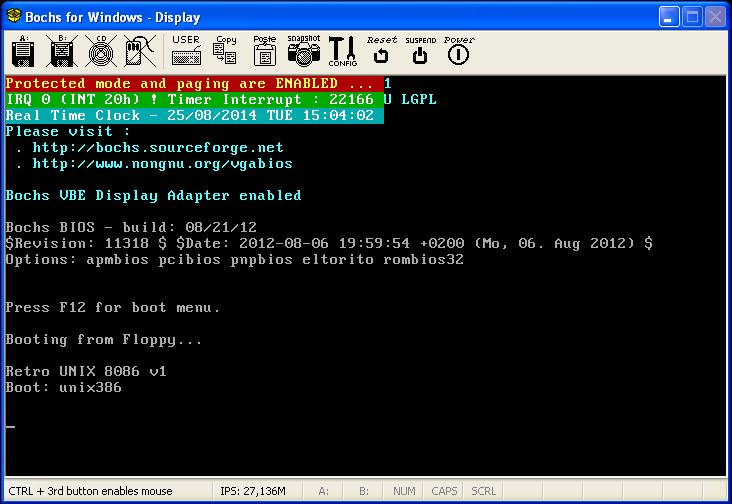732x504 pixels.
Task: Click the NUM indicator in status bar
Action: click(x=405, y=492)
